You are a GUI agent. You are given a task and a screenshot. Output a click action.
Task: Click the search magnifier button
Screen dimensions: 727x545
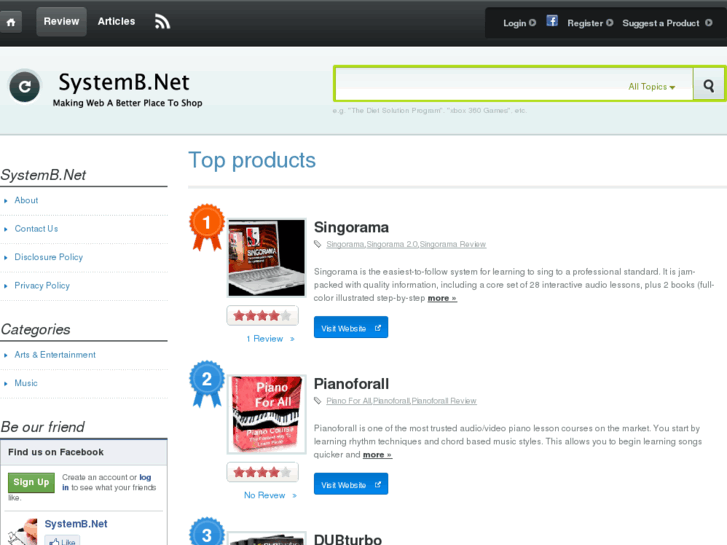(708, 85)
